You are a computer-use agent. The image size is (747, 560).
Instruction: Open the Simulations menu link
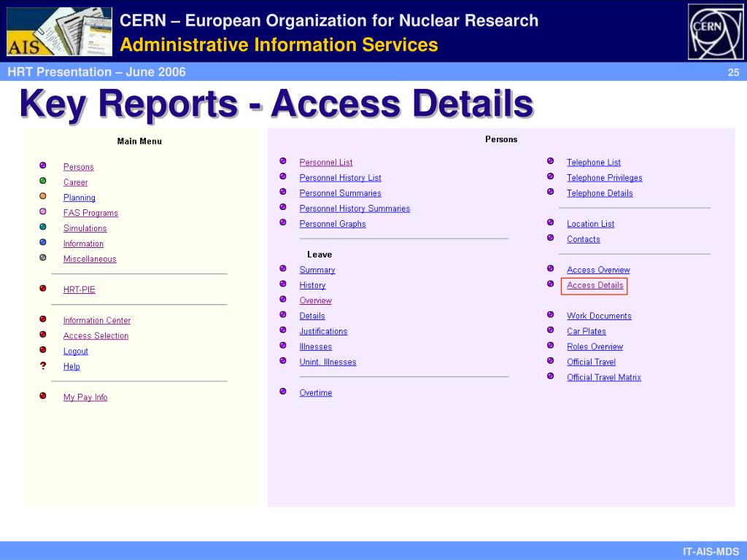85,228
